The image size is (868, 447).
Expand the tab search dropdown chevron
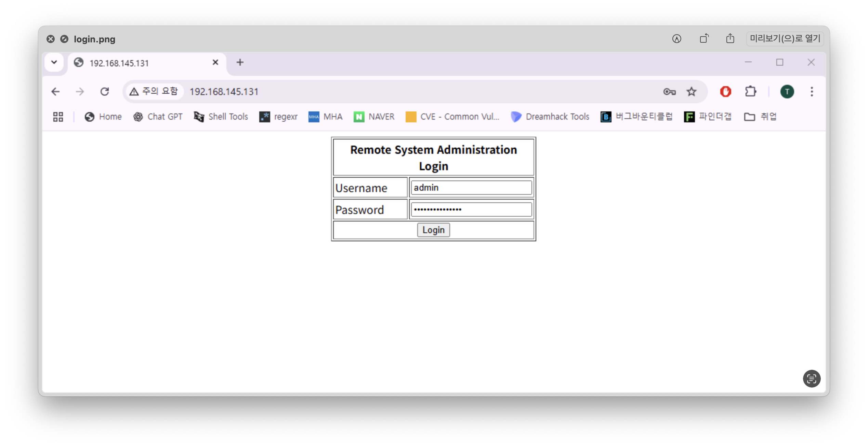coord(54,62)
